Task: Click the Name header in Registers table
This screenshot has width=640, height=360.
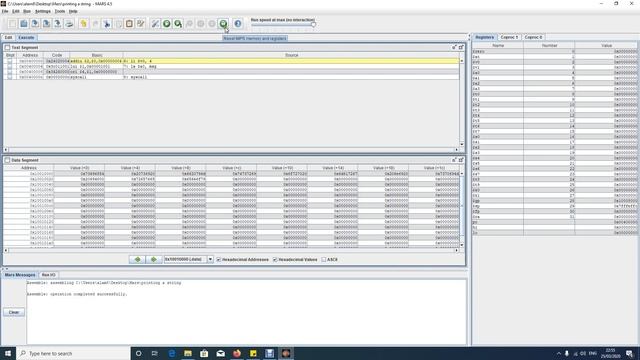Action: (498, 46)
